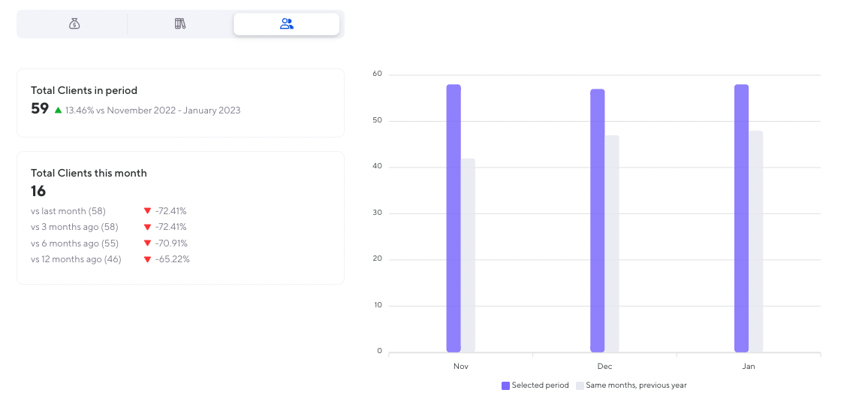
Task: Click the 'Total Clients in period' heading
Action: click(84, 90)
